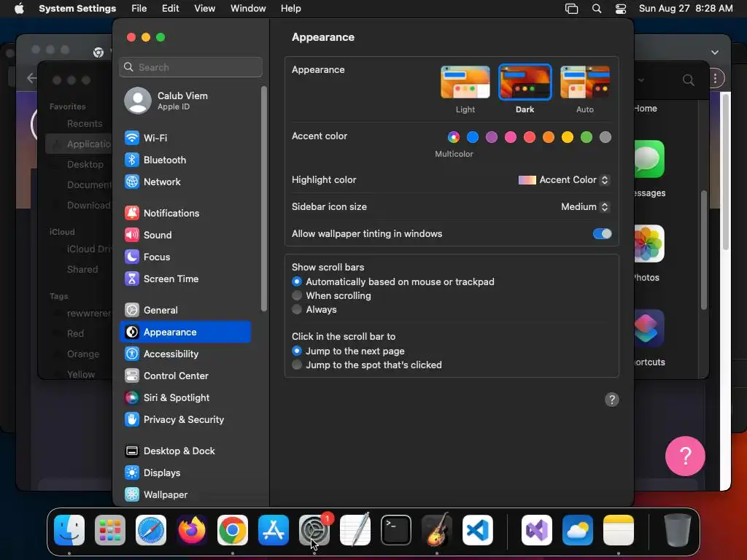Image resolution: width=747 pixels, height=560 pixels.
Task: Click the Settings sidebar Search field
Action: [x=190, y=67]
